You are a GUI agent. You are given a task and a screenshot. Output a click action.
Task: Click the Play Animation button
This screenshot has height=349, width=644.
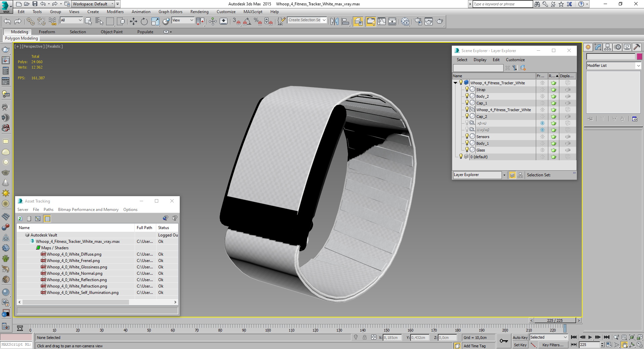point(590,337)
